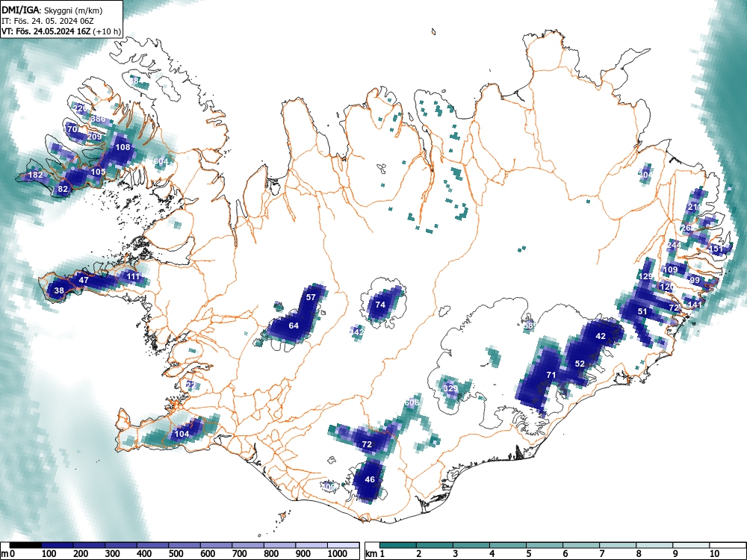This screenshot has height=560, width=747.
Task: Click the visibility value '151' in the Eastfjords
Action: [x=716, y=249]
